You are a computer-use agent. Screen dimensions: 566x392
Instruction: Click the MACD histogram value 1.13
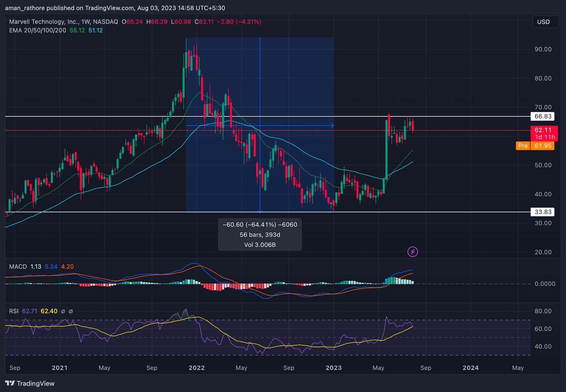coord(36,267)
